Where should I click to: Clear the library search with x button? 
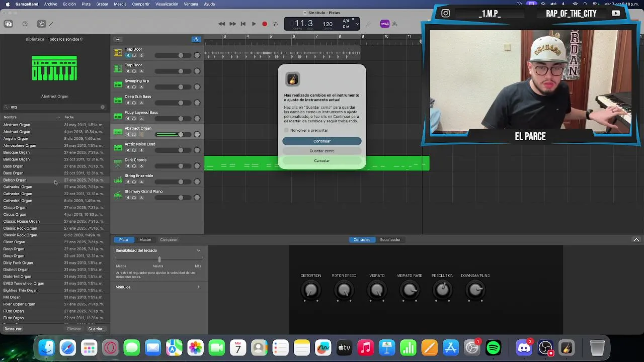(103, 107)
